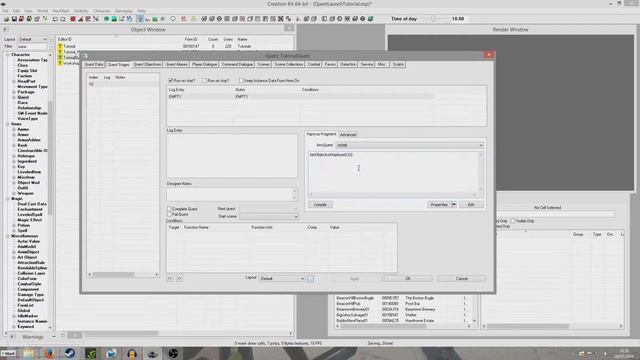The width and height of the screenshot is (640, 360).
Task: Switch to the Player Dialogue tab
Action: tap(204, 64)
